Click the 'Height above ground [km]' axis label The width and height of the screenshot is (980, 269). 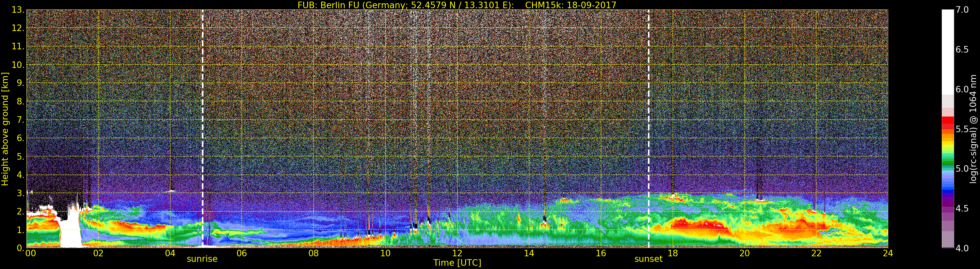point(5,129)
